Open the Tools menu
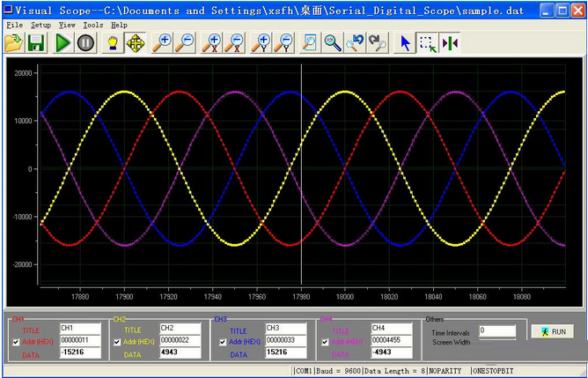Image resolution: width=588 pixels, height=378 pixels. point(92,25)
